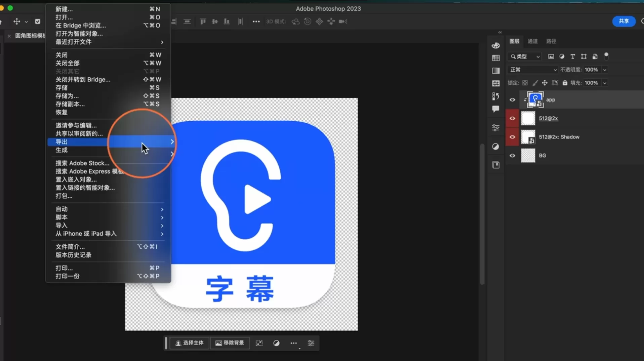Lock all with the padlock icon

(565, 83)
